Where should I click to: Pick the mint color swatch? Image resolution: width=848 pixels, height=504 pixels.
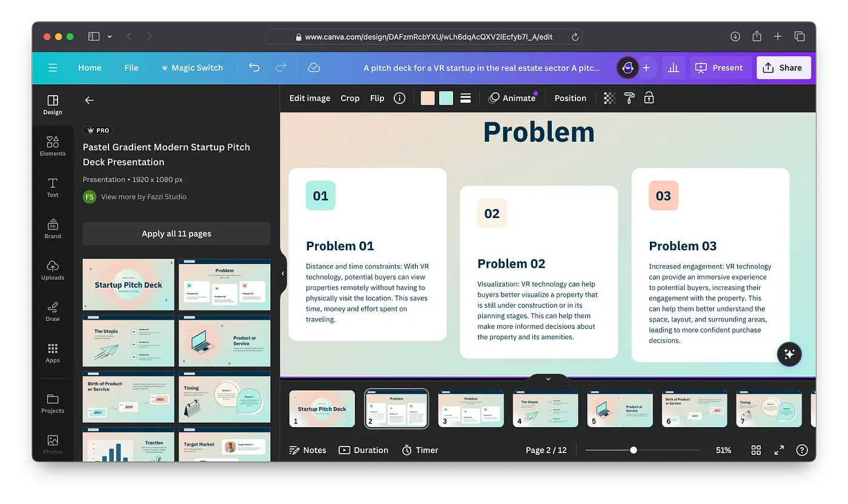tap(446, 98)
